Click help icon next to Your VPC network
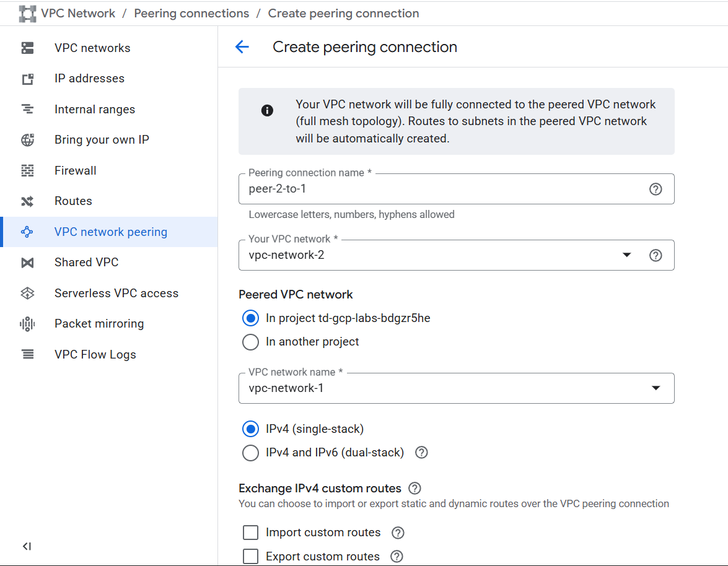This screenshot has height=566, width=728. (656, 255)
